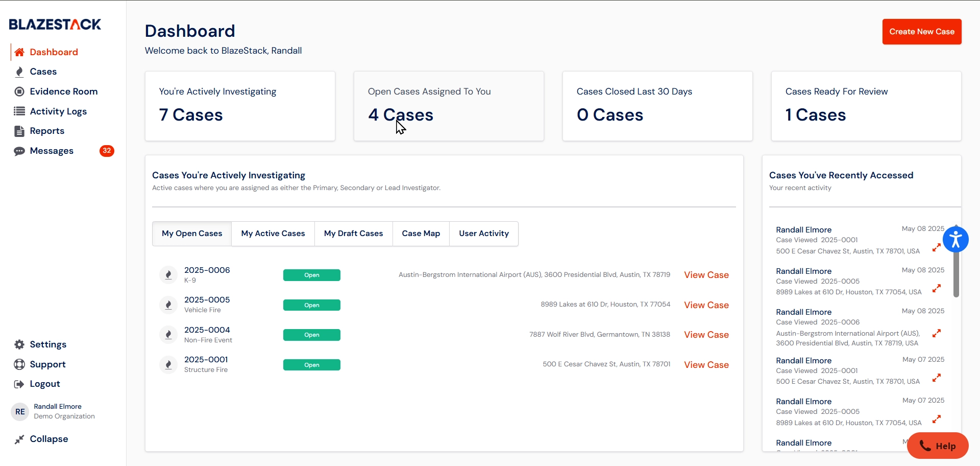Open Dashboard home icon in sidebar
Screen dimensions: 980x466
tap(19, 52)
